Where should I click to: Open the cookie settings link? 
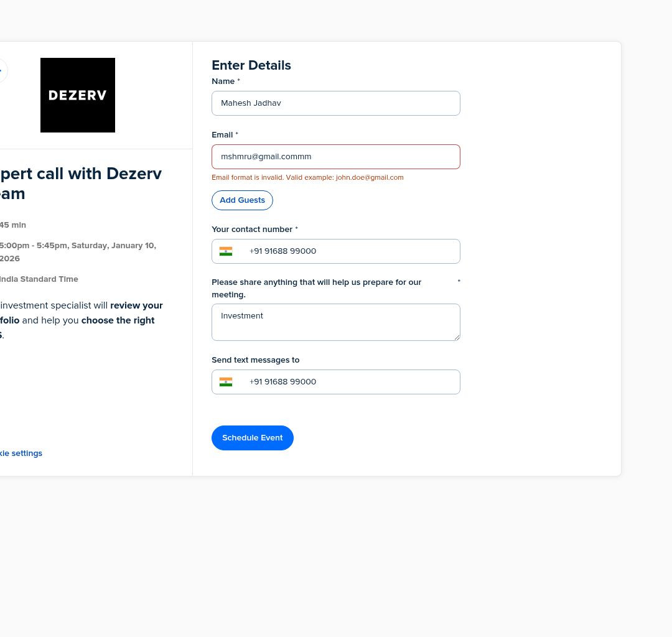tap(21, 453)
